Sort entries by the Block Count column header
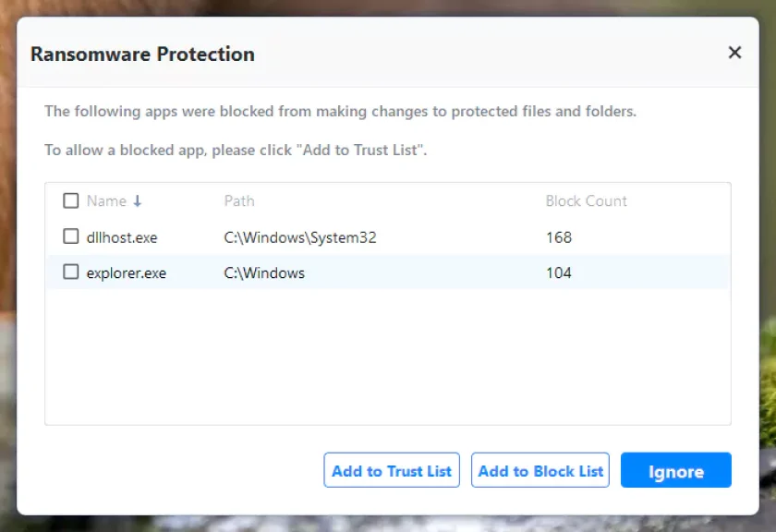776x532 pixels. click(586, 200)
